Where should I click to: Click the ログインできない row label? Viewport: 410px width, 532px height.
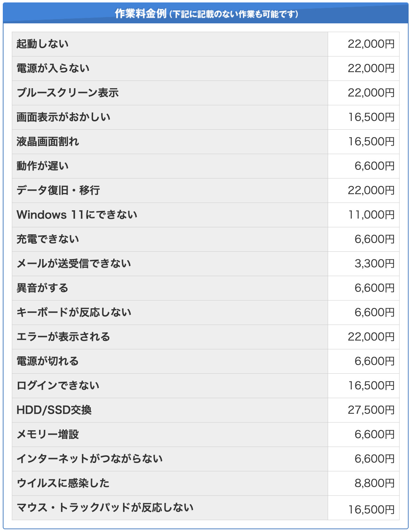[58, 386]
